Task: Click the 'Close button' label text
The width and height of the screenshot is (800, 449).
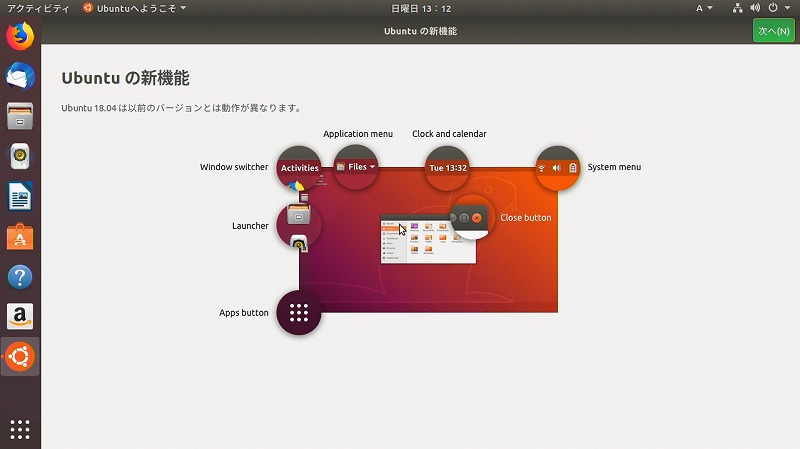Action: 526,218
